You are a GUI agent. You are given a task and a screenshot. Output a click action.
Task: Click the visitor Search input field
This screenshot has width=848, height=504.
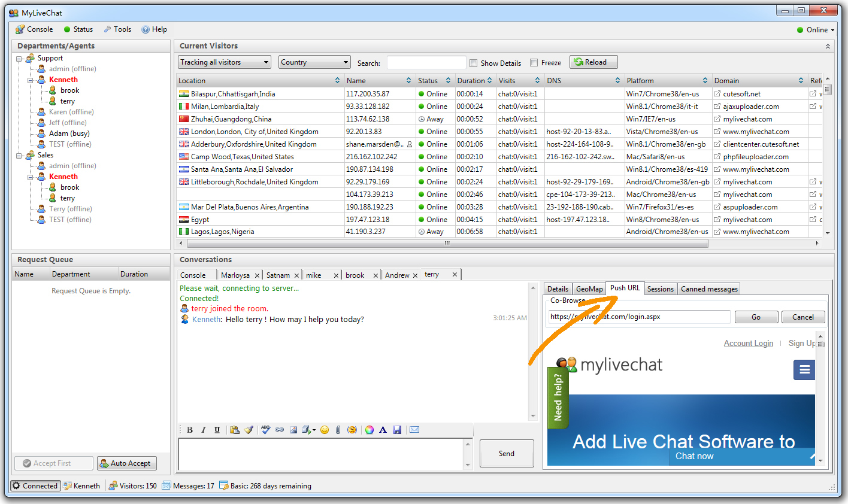(426, 63)
